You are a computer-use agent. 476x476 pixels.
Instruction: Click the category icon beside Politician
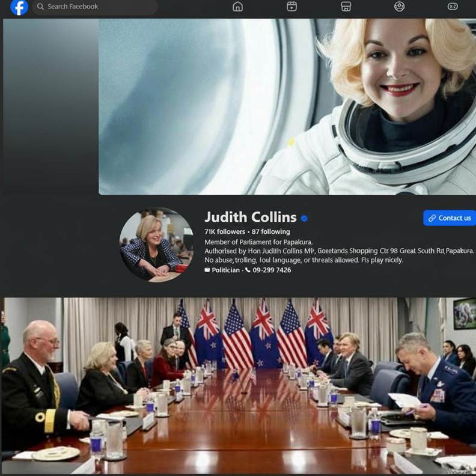pos(207,270)
